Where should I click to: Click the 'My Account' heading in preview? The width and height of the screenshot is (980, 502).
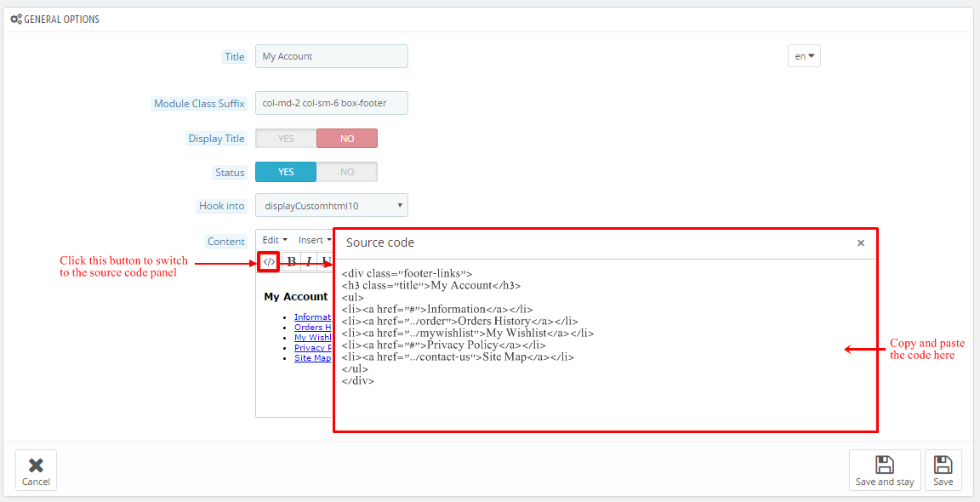pyautogui.click(x=296, y=297)
